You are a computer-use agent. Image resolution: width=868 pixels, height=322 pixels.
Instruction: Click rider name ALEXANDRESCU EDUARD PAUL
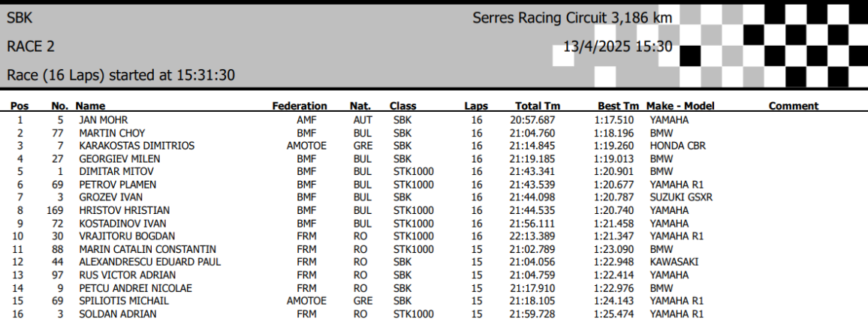tap(149, 262)
